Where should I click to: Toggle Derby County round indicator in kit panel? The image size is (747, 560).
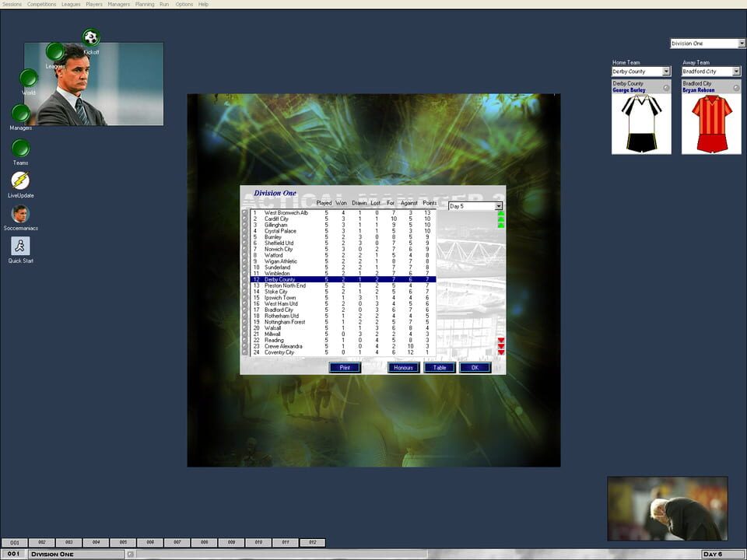point(666,88)
